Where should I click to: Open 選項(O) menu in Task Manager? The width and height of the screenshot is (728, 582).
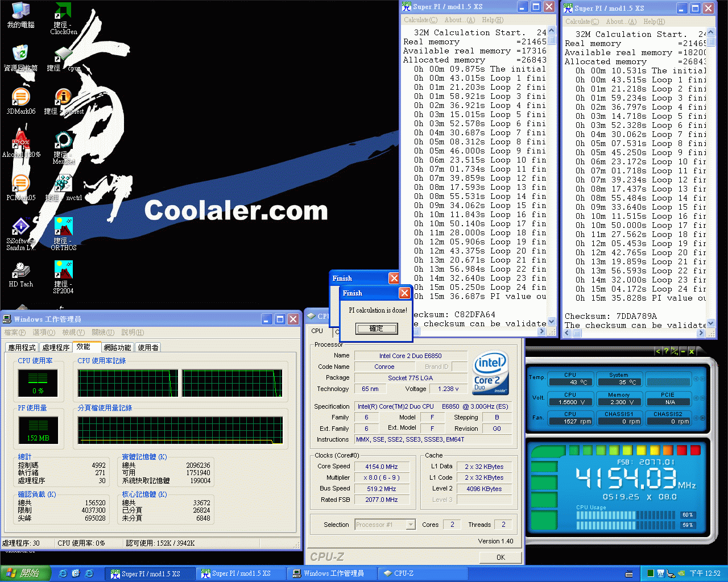(44, 332)
